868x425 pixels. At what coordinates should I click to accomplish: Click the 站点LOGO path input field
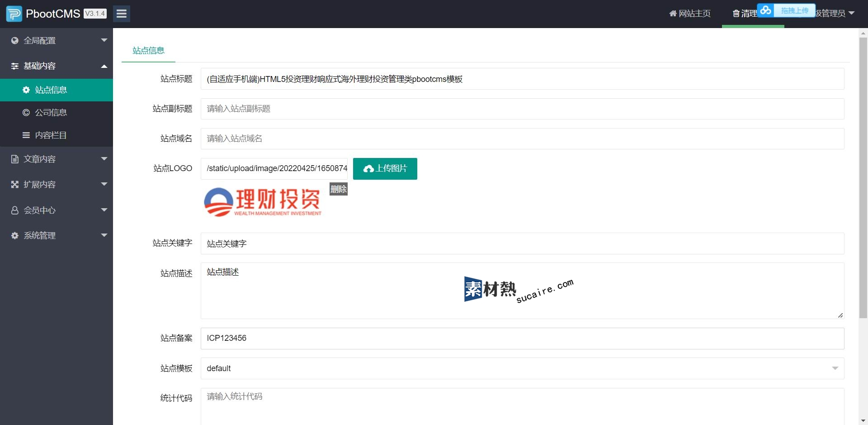click(x=274, y=168)
